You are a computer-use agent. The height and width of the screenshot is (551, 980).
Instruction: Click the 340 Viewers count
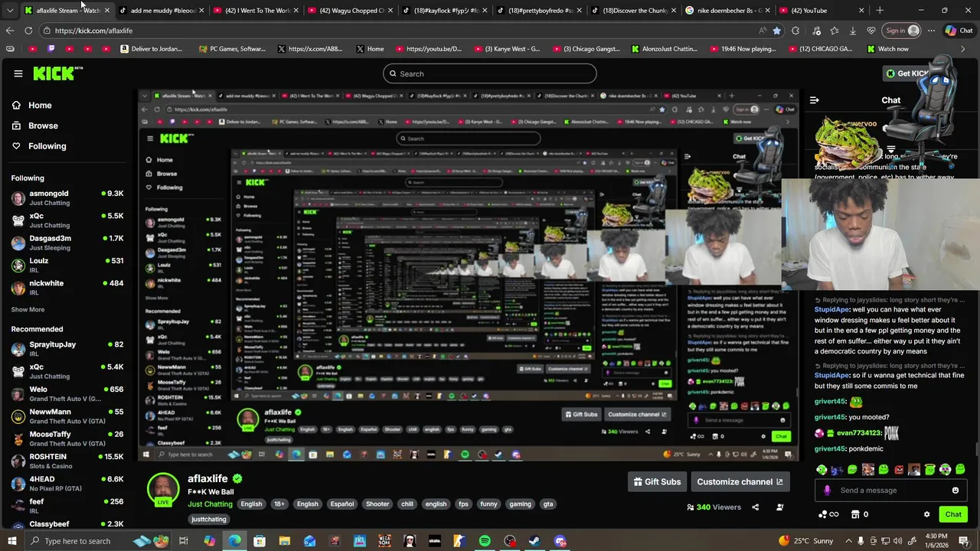tap(714, 507)
